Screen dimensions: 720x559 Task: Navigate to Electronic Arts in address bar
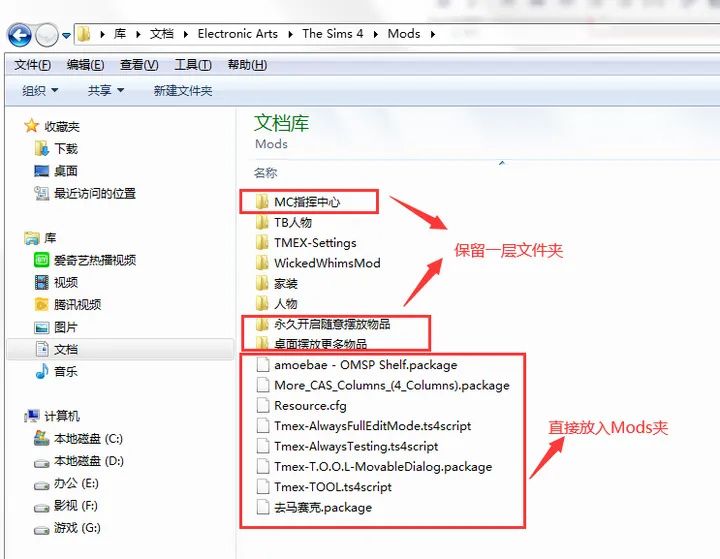[237, 34]
